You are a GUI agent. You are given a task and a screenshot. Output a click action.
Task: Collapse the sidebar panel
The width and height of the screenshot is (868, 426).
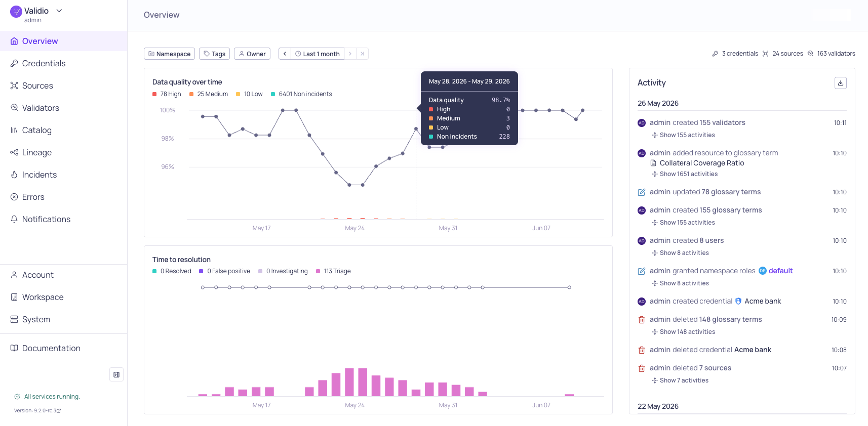click(116, 374)
